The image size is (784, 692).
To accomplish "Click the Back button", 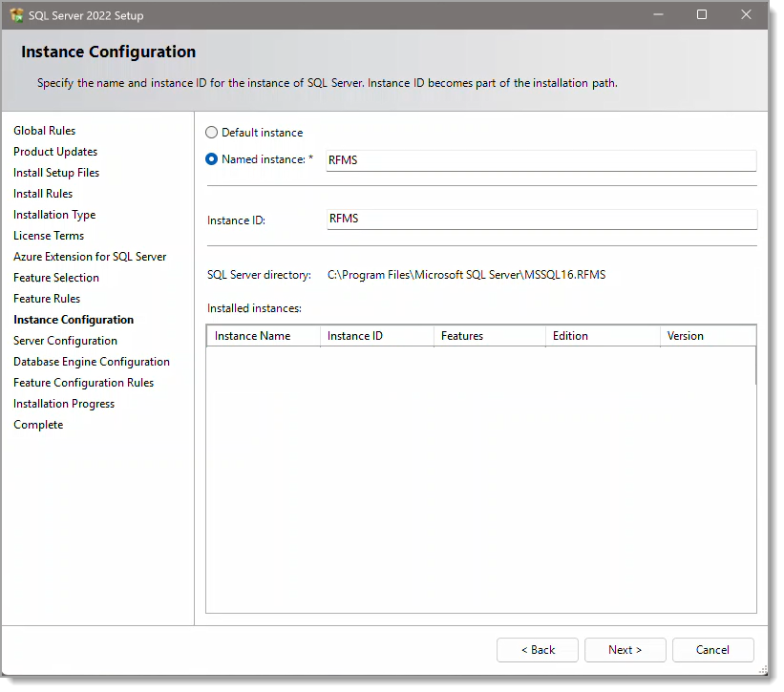I will point(538,650).
